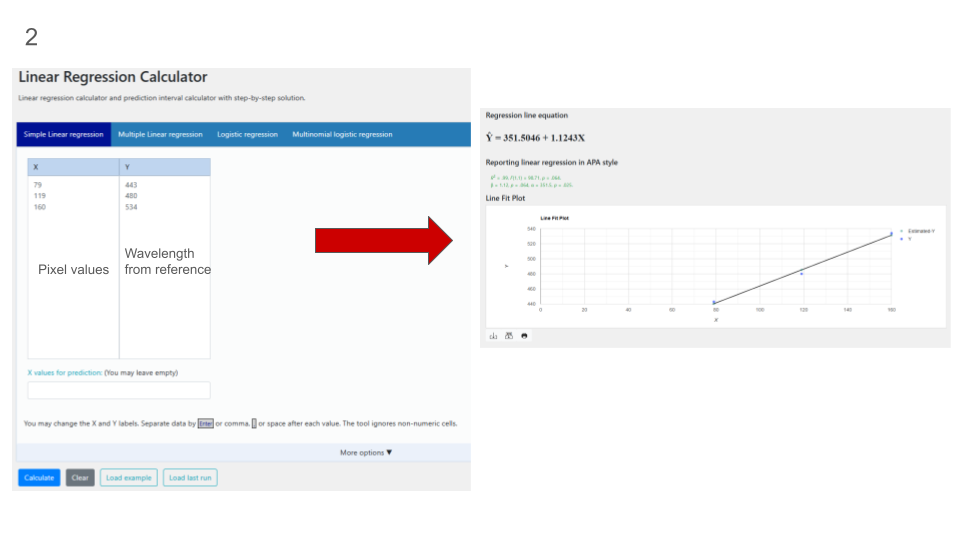Click Y value 534 in data table
The width and height of the screenshot is (960, 540).
click(x=131, y=207)
